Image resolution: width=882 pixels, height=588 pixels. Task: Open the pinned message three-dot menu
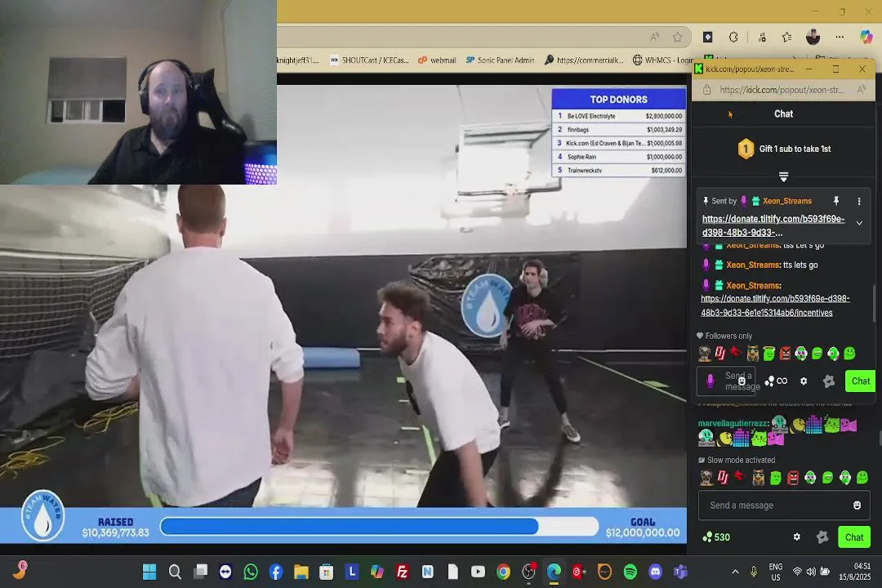click(859, 201)
